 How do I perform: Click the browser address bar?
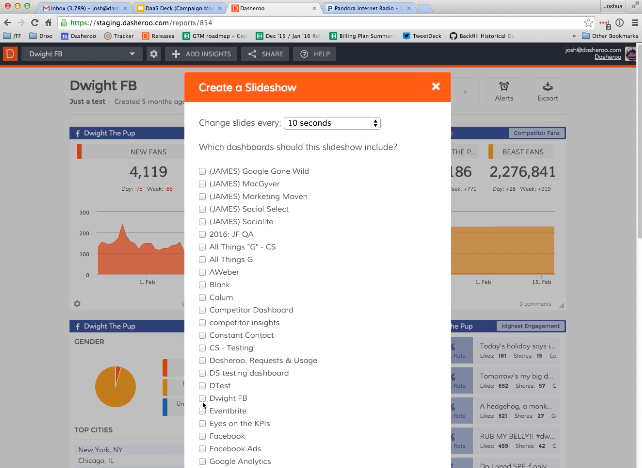tap(321, 23)
